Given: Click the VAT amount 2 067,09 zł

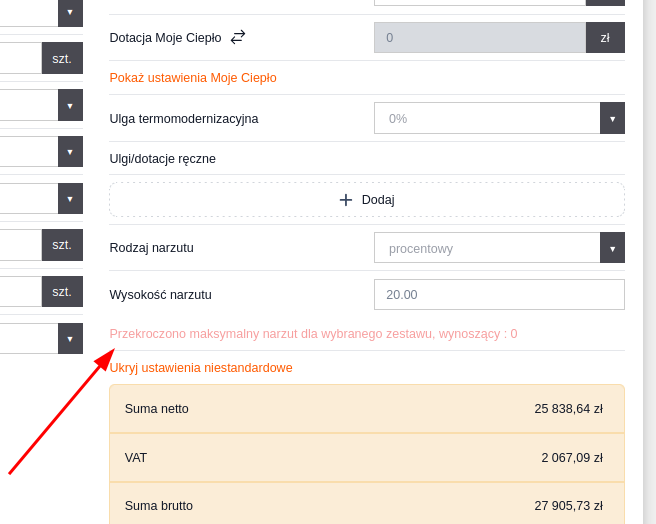Looking at the screenshot, I should [x=571, y=458].
